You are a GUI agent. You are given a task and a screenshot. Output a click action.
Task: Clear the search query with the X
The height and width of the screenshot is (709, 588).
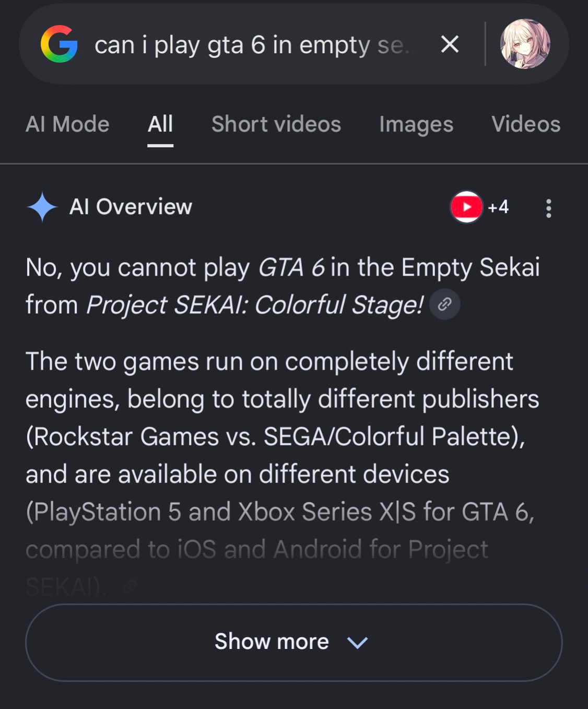[450, 44]
